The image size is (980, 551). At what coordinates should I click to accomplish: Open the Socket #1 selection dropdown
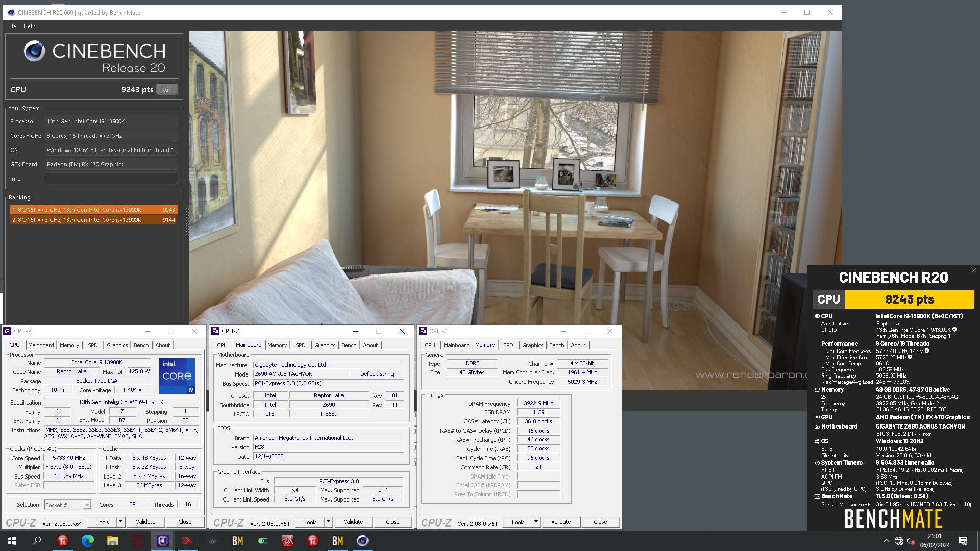click(x=67, y=505)
